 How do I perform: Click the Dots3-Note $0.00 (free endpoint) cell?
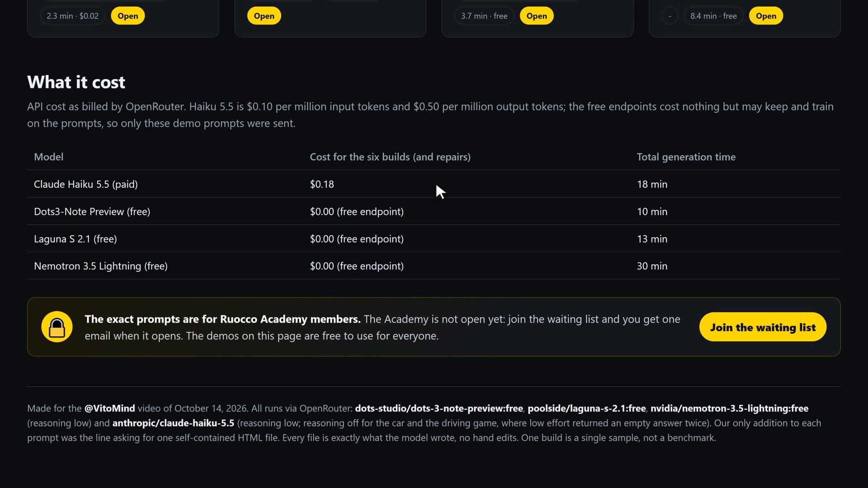click(357, 211)
